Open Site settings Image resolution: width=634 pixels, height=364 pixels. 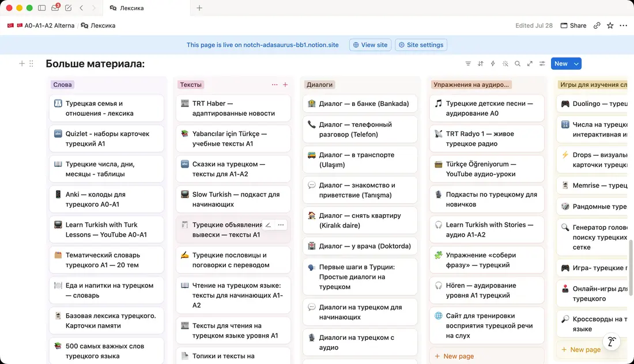[x=421, y=45]
